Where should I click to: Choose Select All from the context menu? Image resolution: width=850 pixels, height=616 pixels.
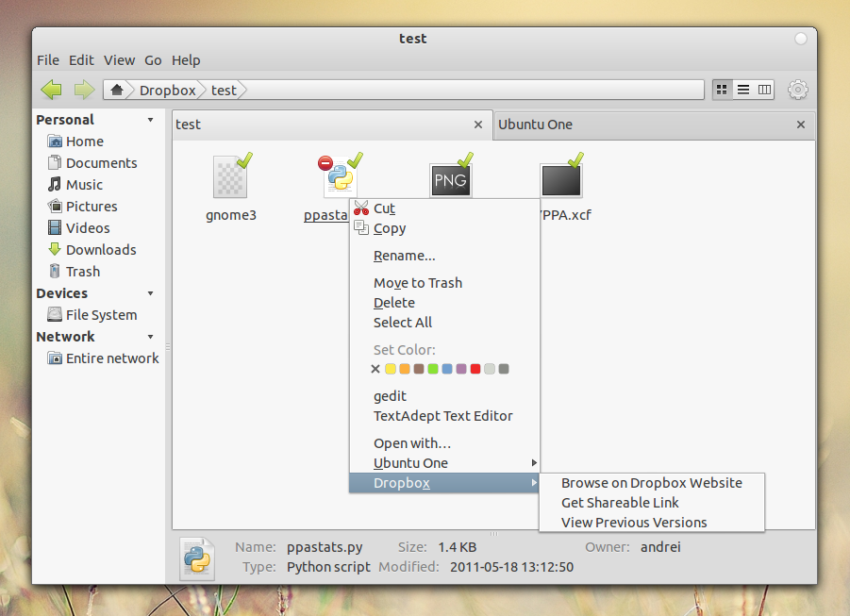pyautogui.click(x=444, y=323)
